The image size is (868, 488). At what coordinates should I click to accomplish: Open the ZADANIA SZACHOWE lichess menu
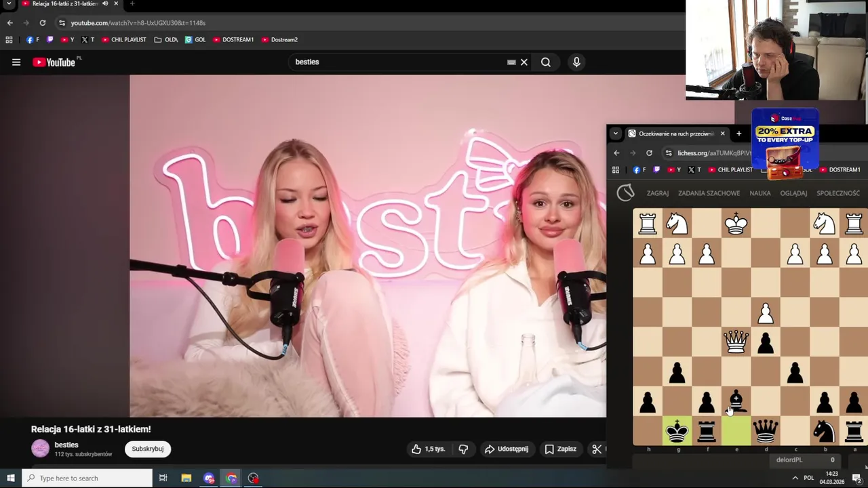point(709,193)
